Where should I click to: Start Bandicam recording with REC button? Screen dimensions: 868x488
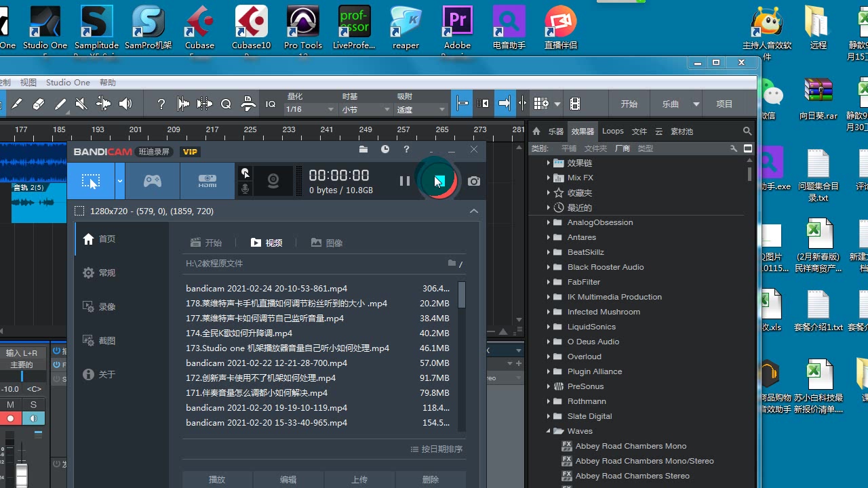tap(439, 181)
